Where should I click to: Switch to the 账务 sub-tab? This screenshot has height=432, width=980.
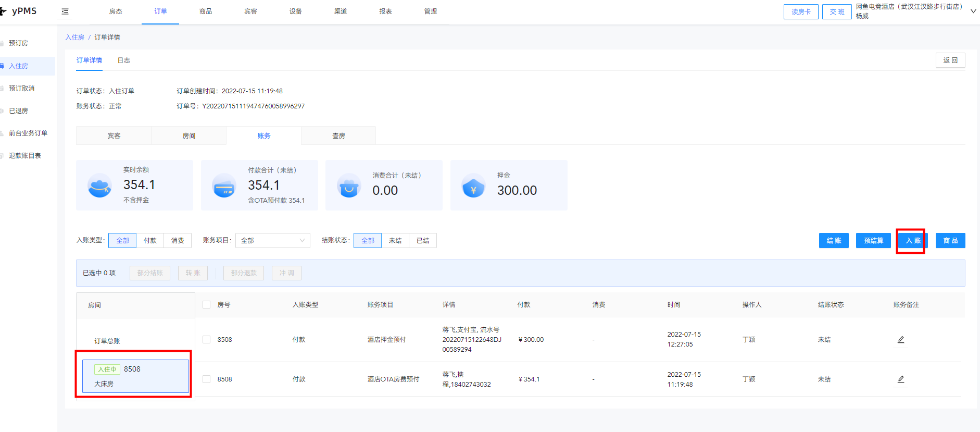[x=263, y=135]
